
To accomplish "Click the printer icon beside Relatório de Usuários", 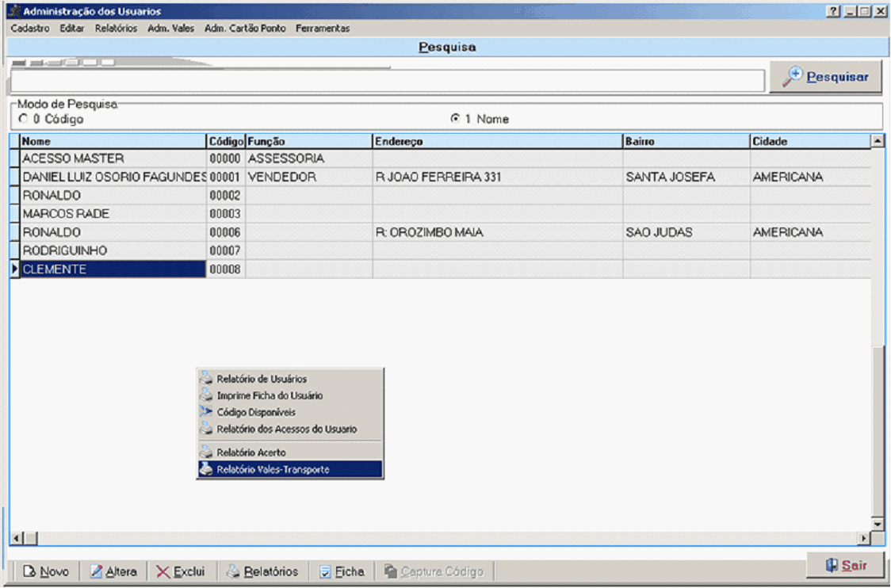I will [x=206, y=379].
